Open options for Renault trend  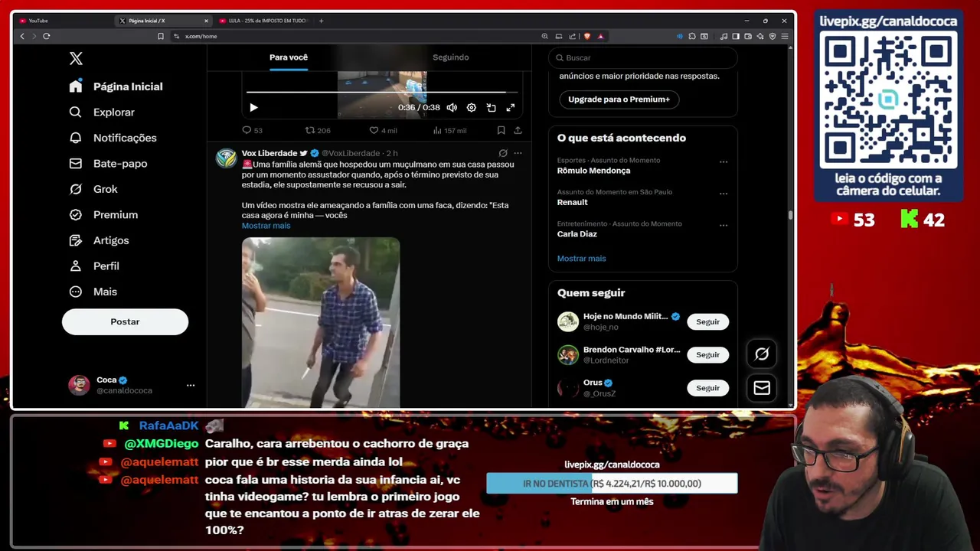tap(724, 194)
